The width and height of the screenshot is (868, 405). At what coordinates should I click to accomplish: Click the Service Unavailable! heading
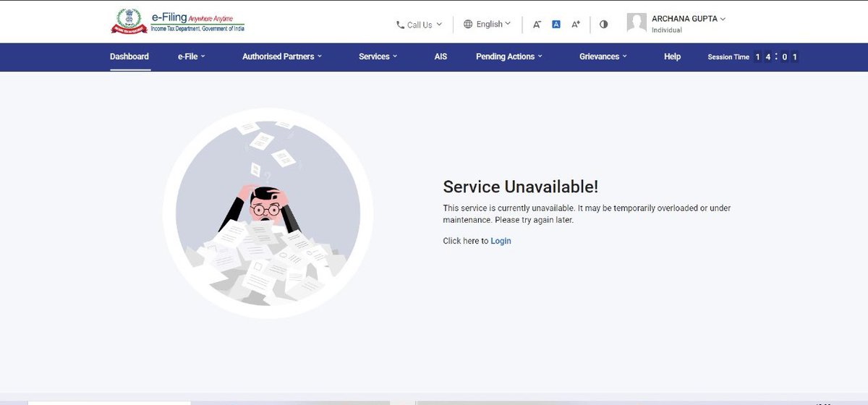[x=521, y=187]
